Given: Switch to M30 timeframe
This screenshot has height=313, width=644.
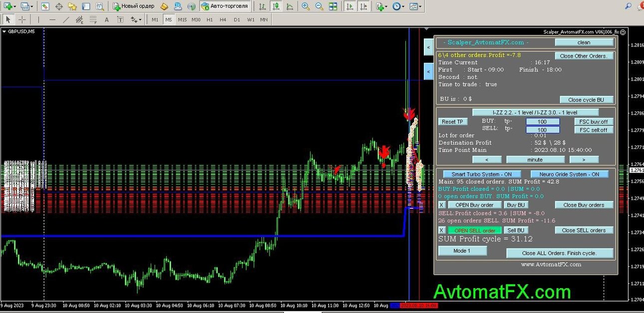Looking at the screenshot, I should coord(196,19).
